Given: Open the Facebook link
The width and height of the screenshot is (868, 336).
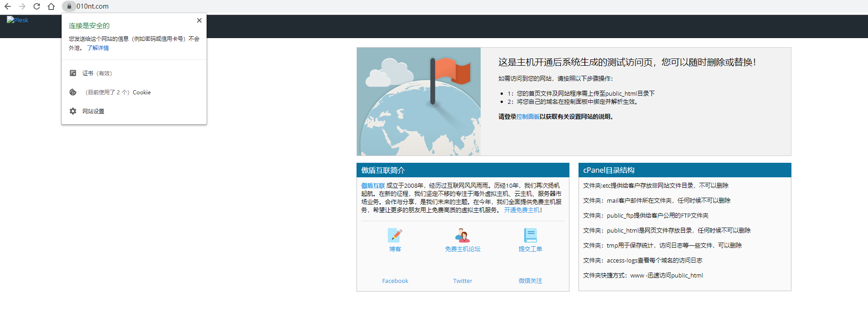Looking at the screenshot, I should (x=395, y=281).
